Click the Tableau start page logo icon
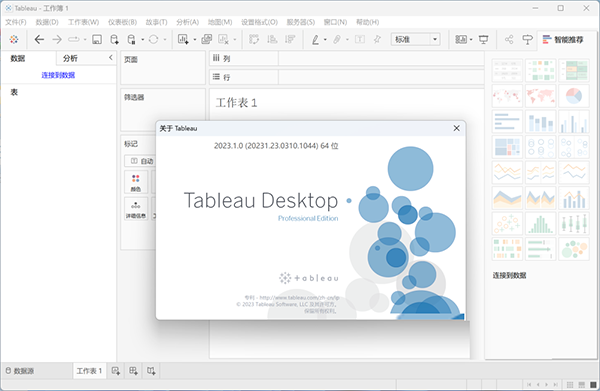 14,39
